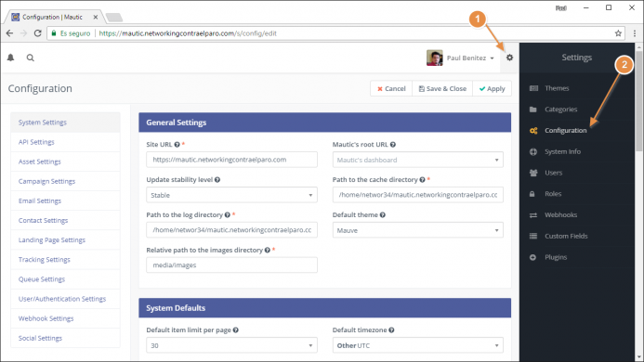Screen dimensions: 644x362
Task: Select Social Settings tab
Action: (x=65, y=338)
